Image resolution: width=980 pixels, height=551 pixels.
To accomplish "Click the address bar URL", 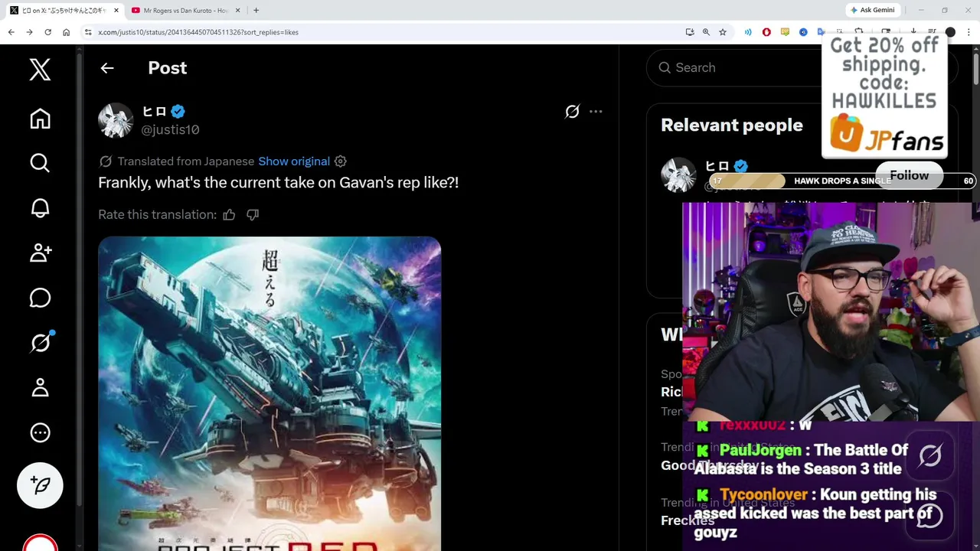I will click(198, 32).
